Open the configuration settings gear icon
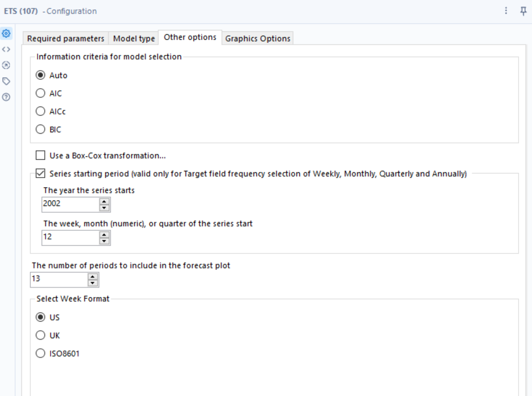Screen dimensions: 532x396 pyautogui.click(x=6, y=33)
